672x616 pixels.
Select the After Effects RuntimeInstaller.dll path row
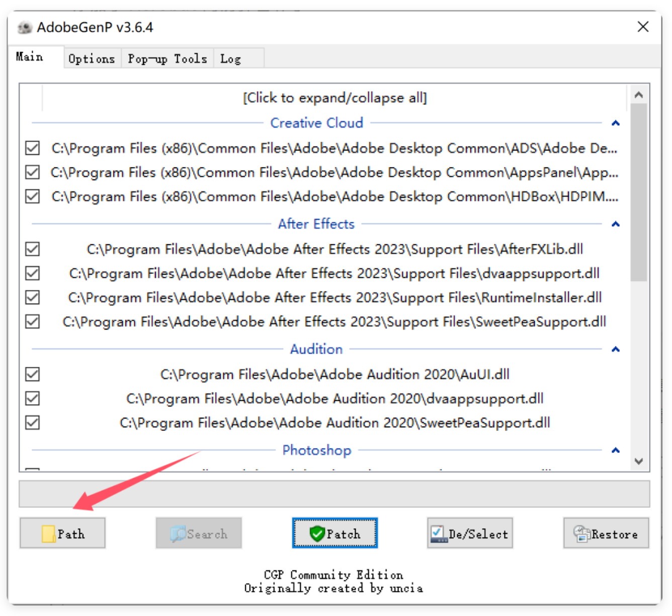(335, 297)
